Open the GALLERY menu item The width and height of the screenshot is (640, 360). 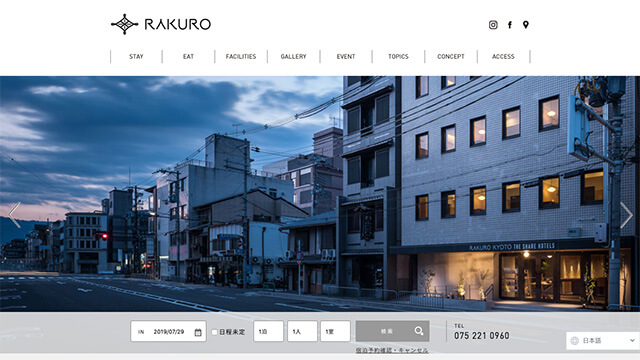(293, 56)
